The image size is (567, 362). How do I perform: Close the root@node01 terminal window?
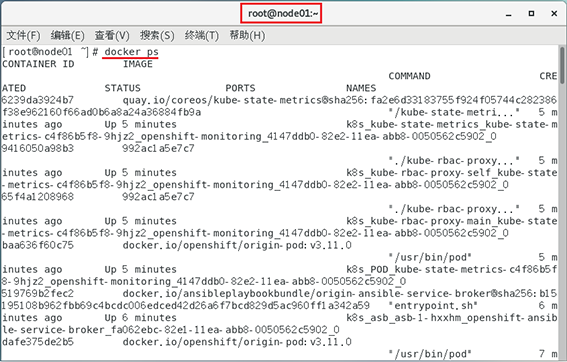tap(554, 13)
